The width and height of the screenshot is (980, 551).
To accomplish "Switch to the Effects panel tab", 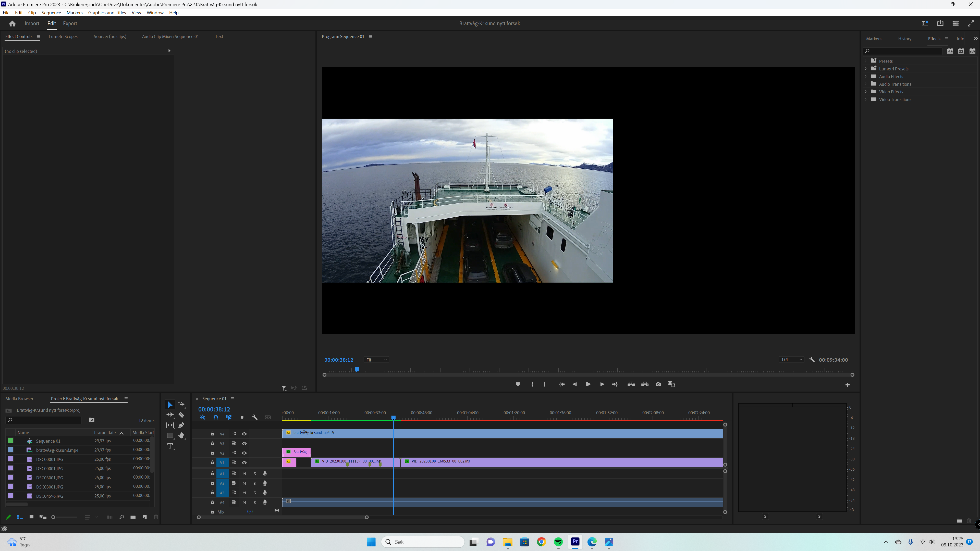I will 935,39.
